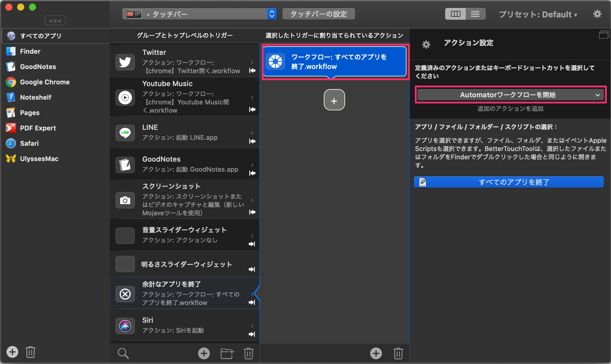
Task: Collapse sidebar with <<< button
Action: coord(55,21)
